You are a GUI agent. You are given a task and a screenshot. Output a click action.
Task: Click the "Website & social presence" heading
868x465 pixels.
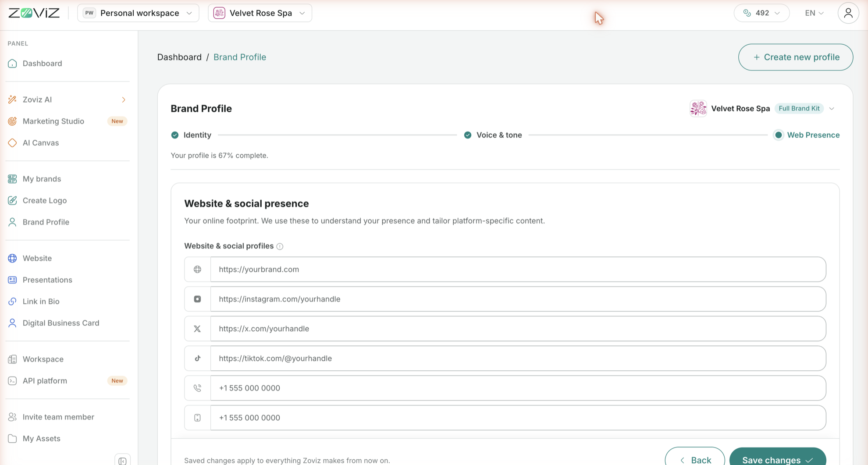click(246, 203)
